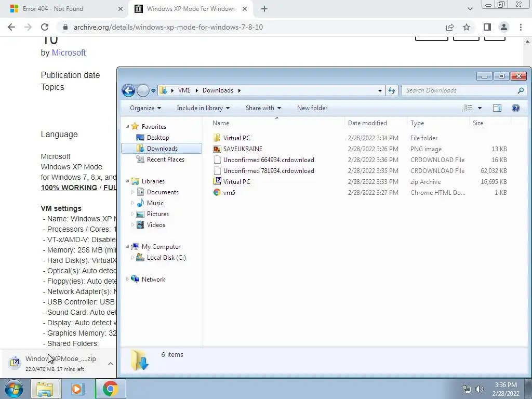Viewport: 532px width, 399px height.
Task: Click the Microsoft author link
Action: [69, 52]
